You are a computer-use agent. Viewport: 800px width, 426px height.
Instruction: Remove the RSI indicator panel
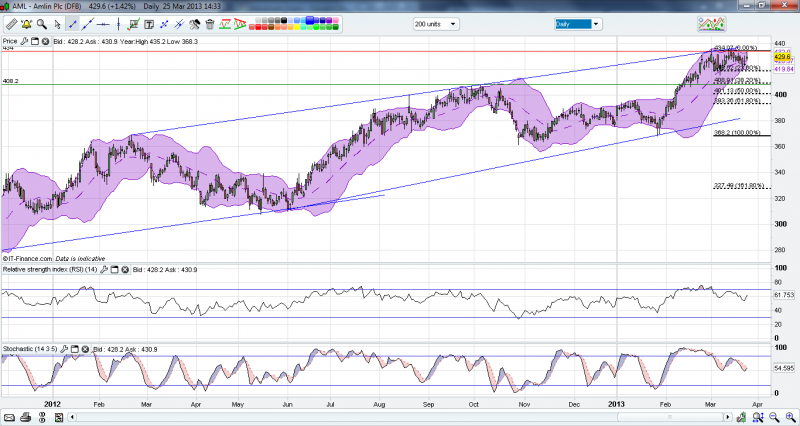tap(124, 269)
